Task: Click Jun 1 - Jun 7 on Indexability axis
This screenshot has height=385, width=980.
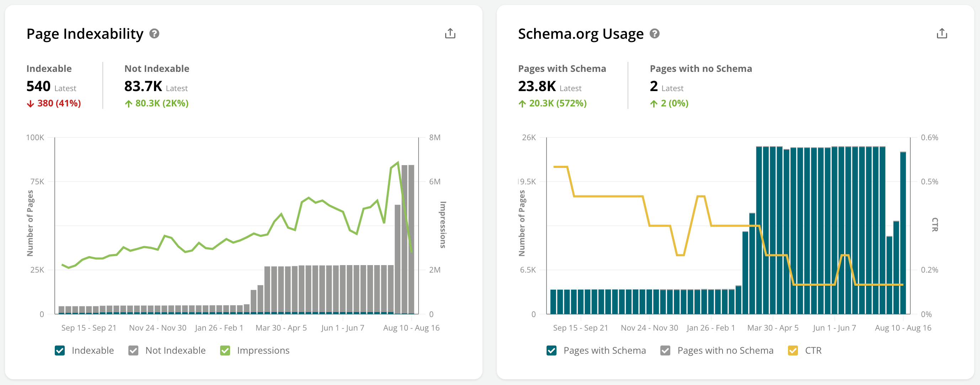Action: tap(343, 328)
